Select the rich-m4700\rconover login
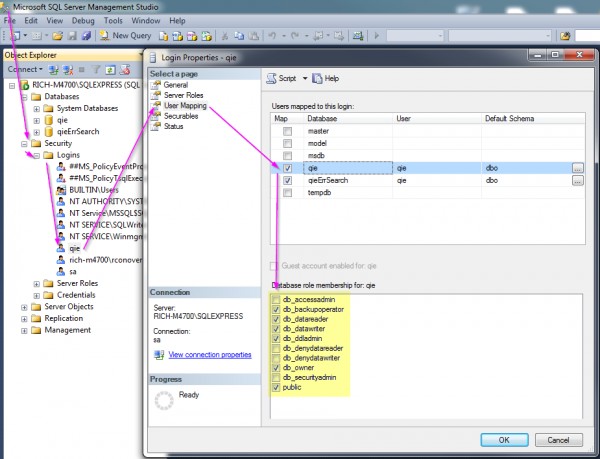600x459 pixels. point(106,260)
